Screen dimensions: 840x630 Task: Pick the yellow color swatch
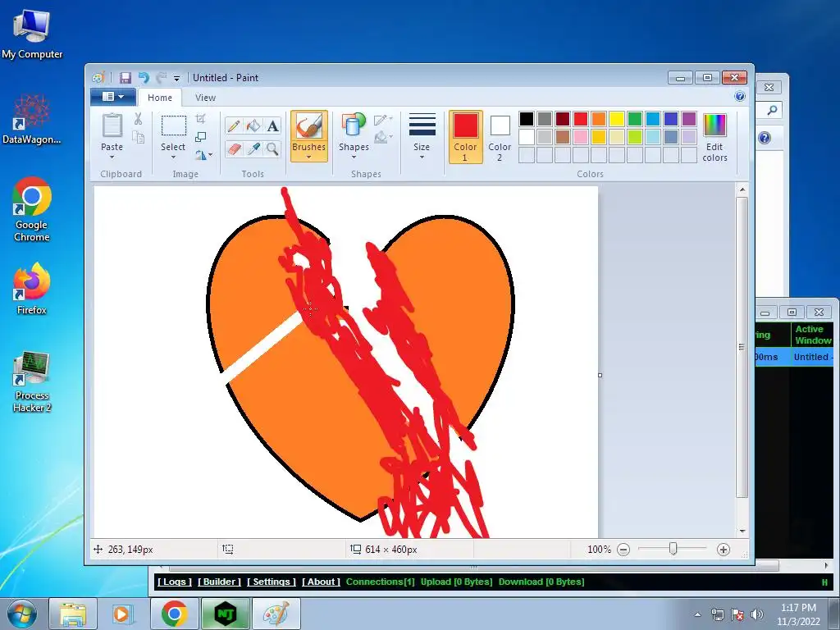point(617,119)
